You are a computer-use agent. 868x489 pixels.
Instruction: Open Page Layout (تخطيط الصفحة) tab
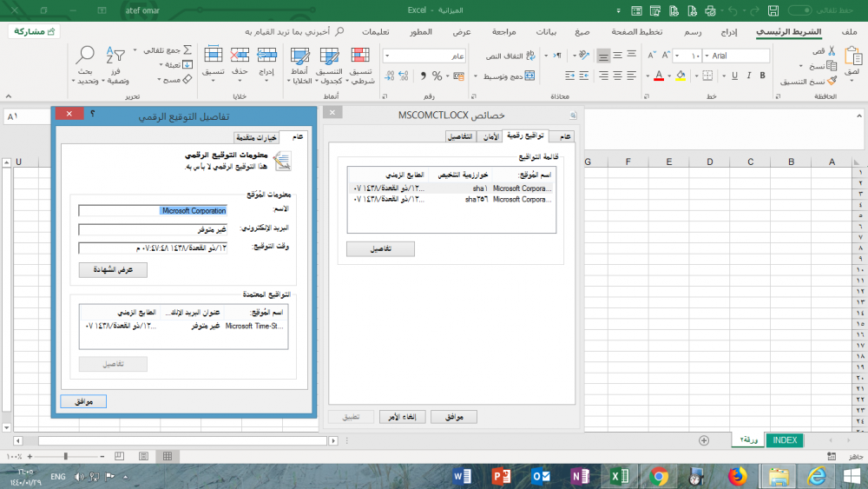[636, 31]
